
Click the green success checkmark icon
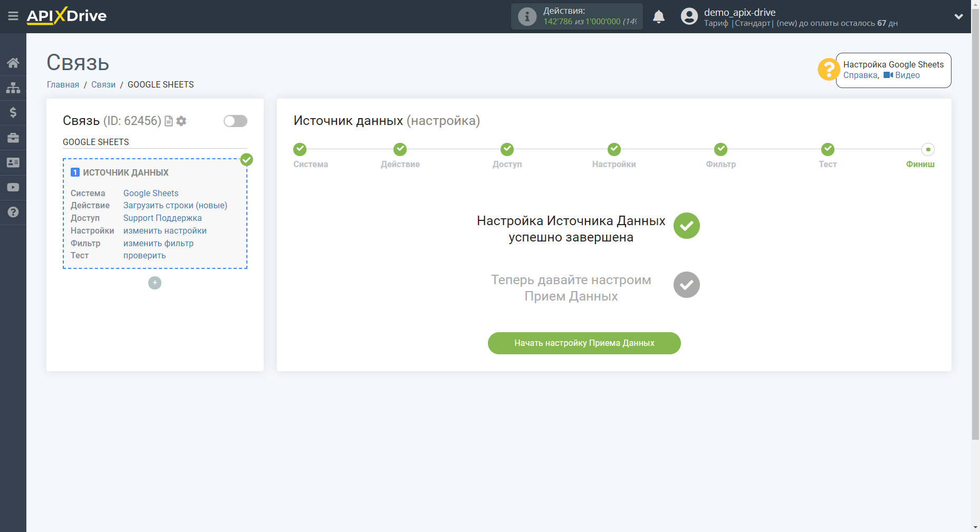point(687,226)
